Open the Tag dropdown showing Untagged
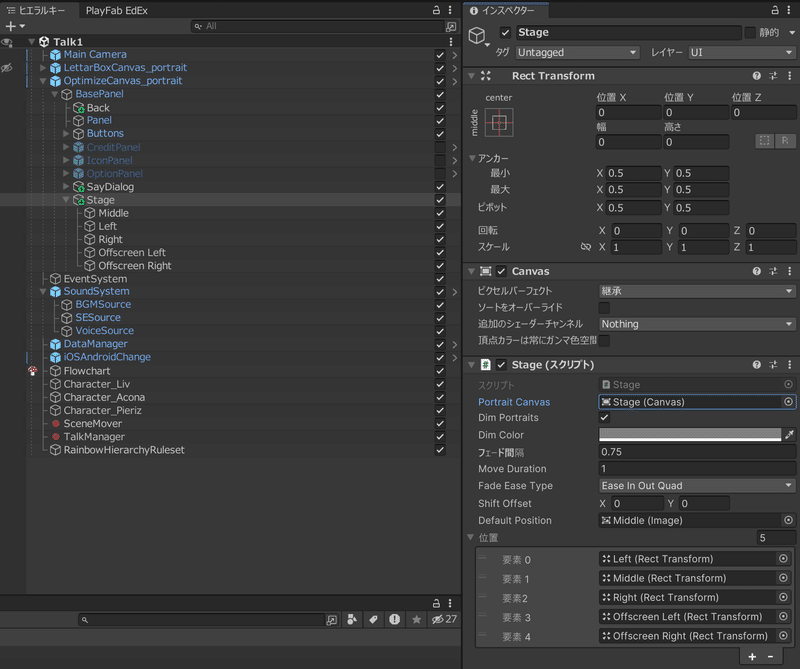This screenshot has width=800, height=669. pos(577,52)
